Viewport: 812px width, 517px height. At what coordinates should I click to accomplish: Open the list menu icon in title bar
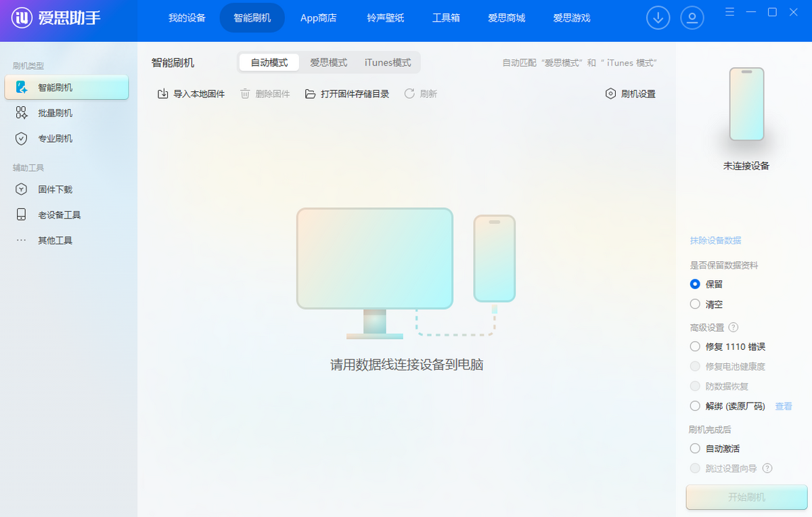point(729,12)
